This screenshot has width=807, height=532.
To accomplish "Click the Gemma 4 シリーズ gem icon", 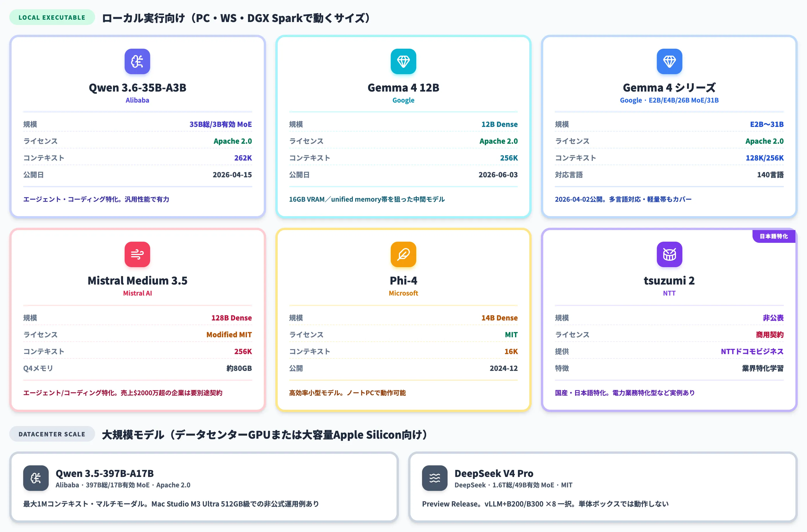I will coord(669,61).
